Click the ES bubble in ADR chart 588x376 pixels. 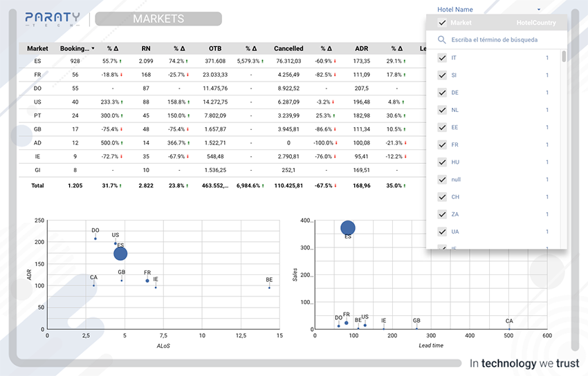click(x=120, y=254)
